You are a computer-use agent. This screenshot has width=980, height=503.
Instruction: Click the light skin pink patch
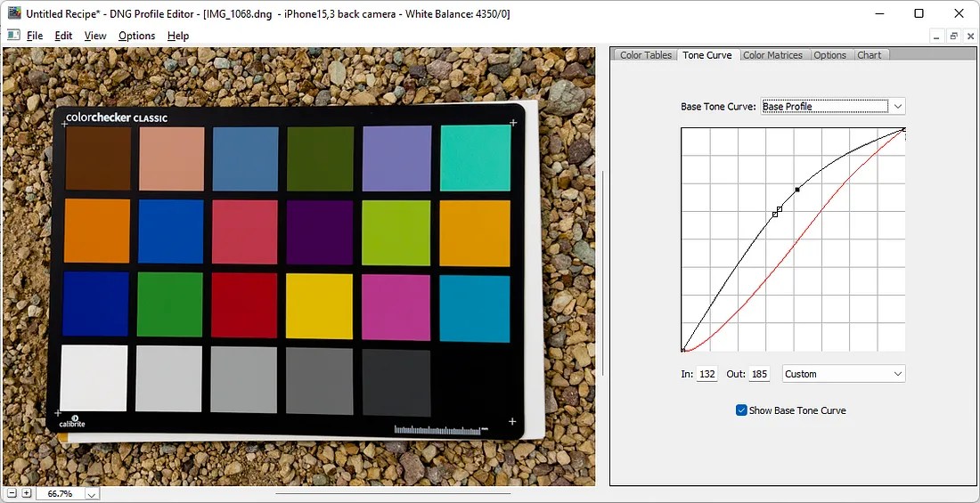coord(171,158)
